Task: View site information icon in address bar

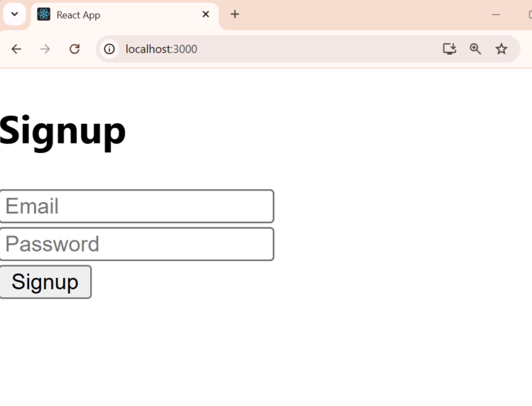Action: (x=109, y=49)
